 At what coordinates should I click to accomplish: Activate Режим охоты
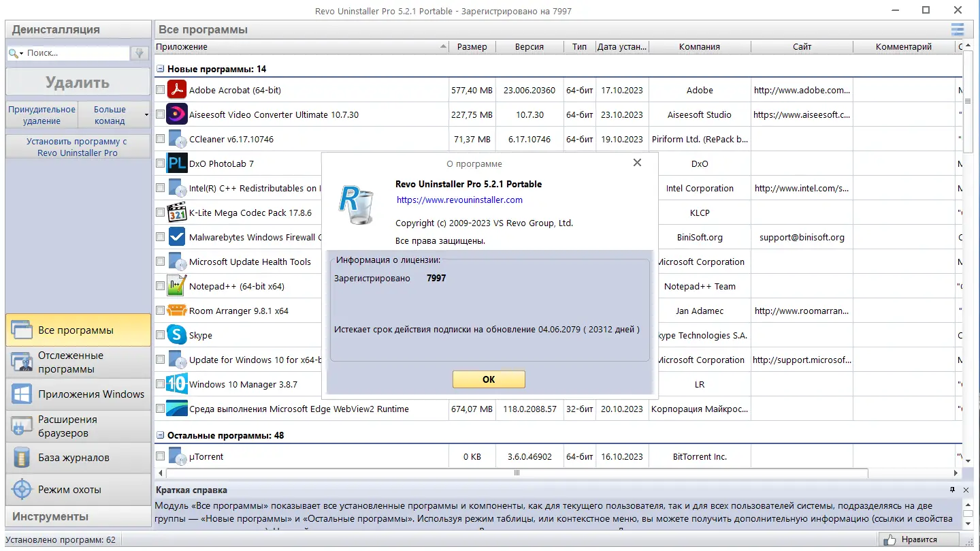(78, 489)
